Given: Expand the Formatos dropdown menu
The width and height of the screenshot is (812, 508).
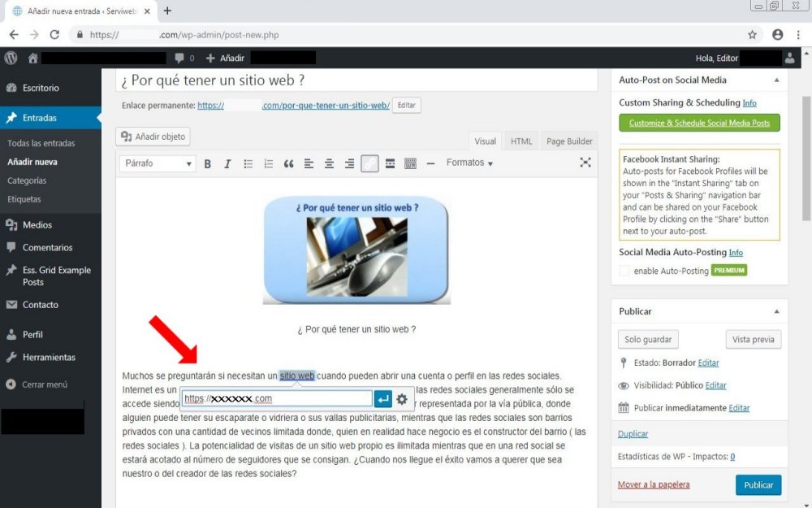Looking at the screenshot, I should [469, 163].
